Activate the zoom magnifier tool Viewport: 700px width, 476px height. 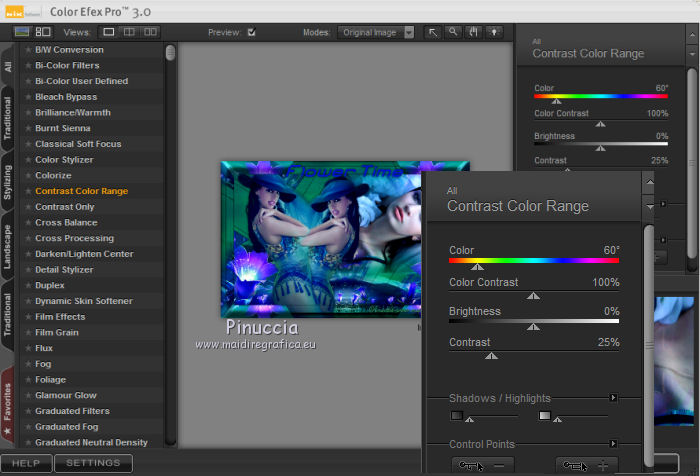pyautogui.click(x=453, y=32)
